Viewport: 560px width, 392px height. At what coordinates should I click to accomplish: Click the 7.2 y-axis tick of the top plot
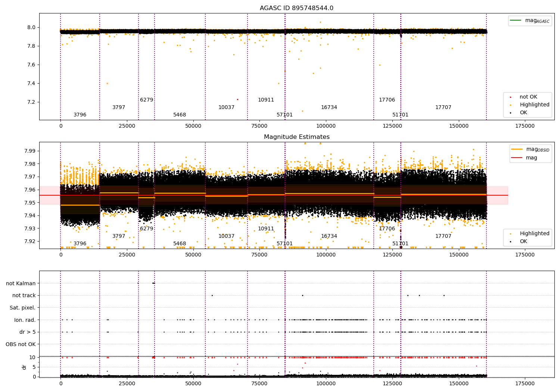(31, 102)
